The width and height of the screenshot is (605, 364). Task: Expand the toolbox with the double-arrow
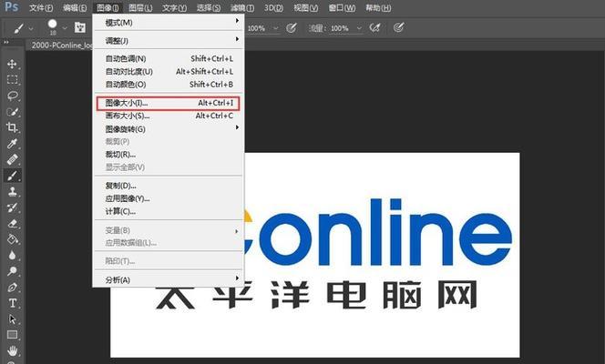point(6,42)
